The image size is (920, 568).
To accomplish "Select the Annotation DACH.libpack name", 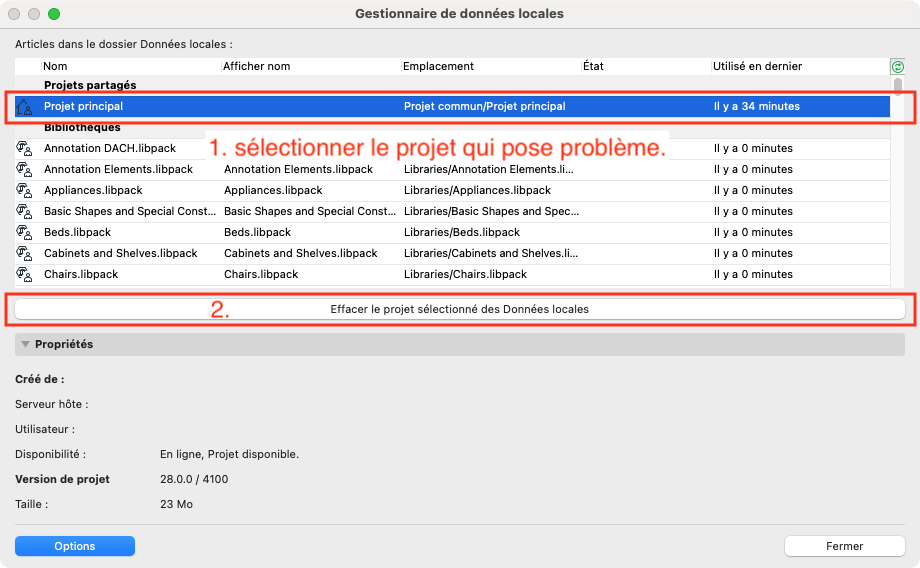I will tap(110, 148).
